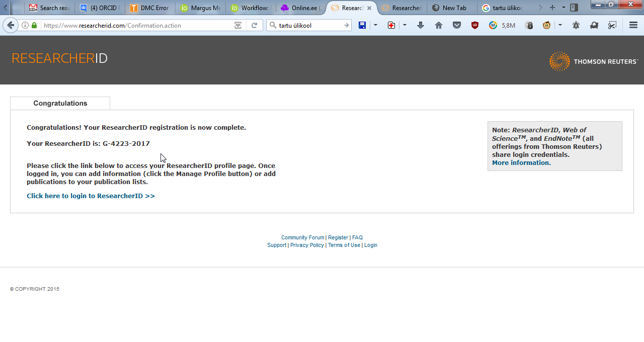Switch to the tartu ülikool Google tab

(502, 8)
